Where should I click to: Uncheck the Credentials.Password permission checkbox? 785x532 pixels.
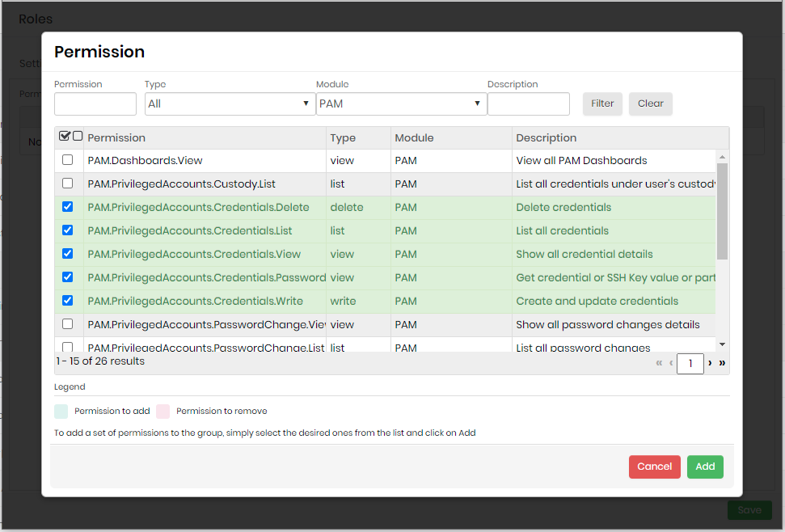coord(68,277)
